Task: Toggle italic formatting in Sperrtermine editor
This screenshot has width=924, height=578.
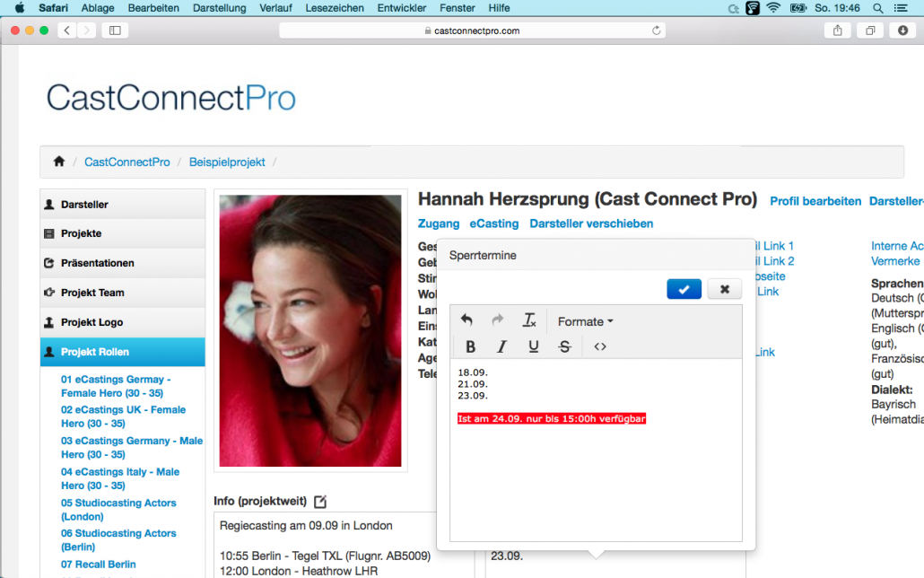Action: (501, 346)
